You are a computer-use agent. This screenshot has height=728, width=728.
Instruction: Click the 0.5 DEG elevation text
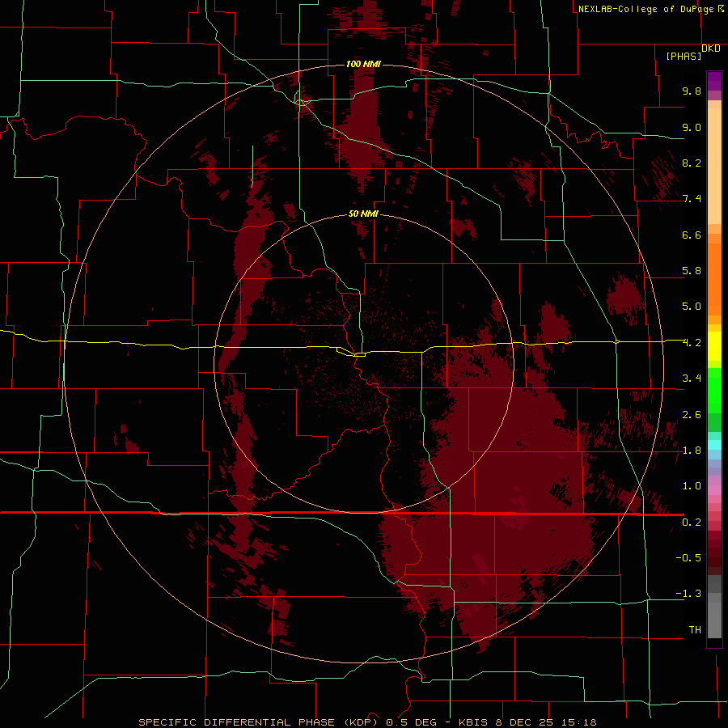point(412,722)
